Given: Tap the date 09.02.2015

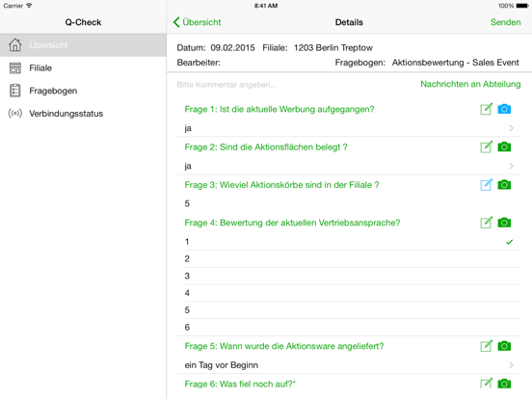Looking at the screenshot, I should click(x=233, y=48).
